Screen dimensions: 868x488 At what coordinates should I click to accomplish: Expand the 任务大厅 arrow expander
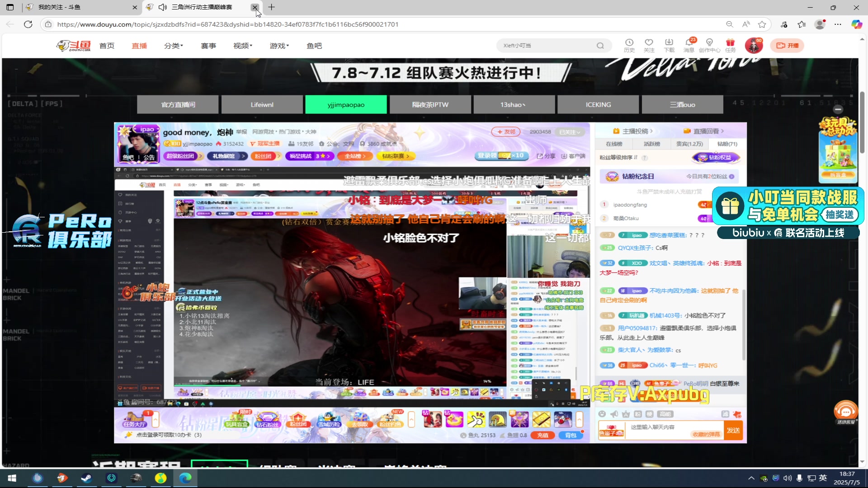156,419
